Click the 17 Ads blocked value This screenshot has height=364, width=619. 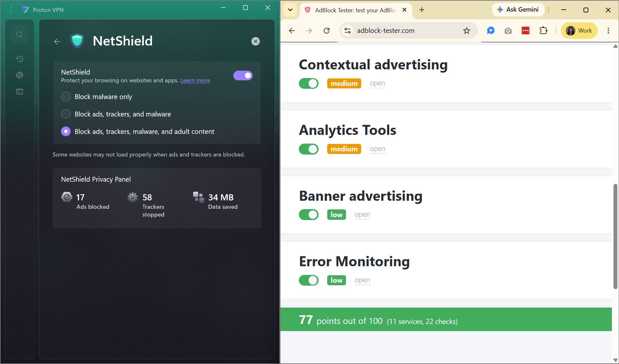click(x=80, y=197)
